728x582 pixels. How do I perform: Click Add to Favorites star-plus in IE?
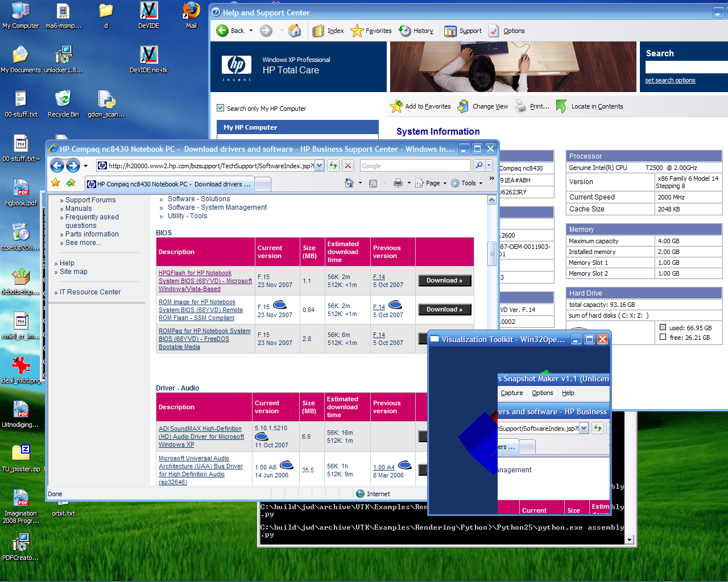pyautogui.click(x=71, y=182)
